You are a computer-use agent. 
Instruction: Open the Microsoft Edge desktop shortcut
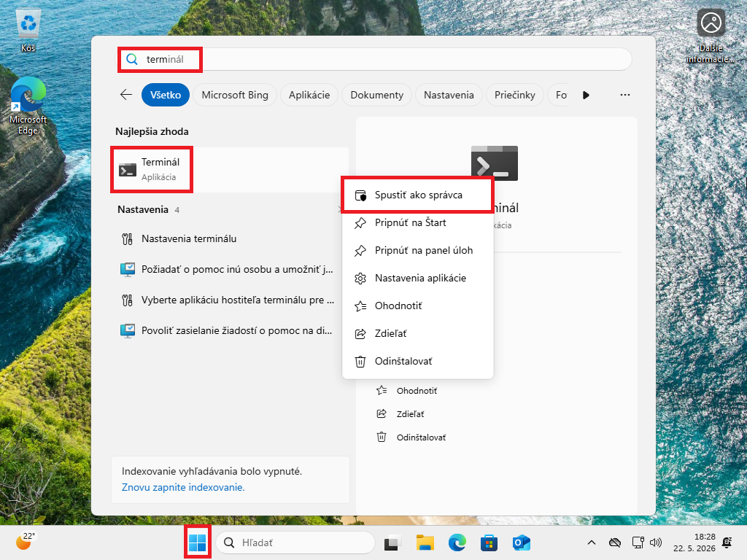(28, 106)
